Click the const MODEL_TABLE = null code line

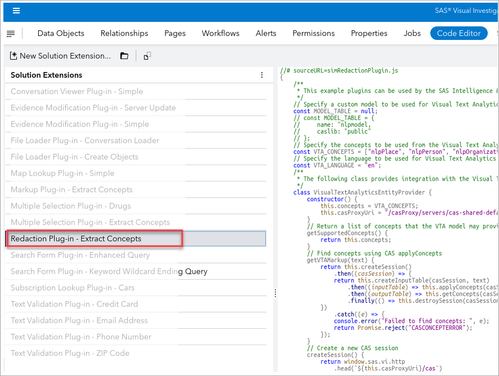click(x=335, y=111)
